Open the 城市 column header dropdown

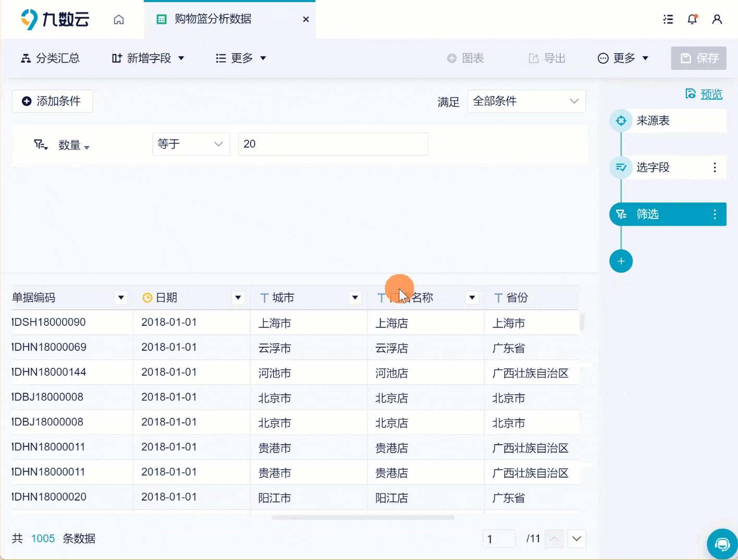355,297
